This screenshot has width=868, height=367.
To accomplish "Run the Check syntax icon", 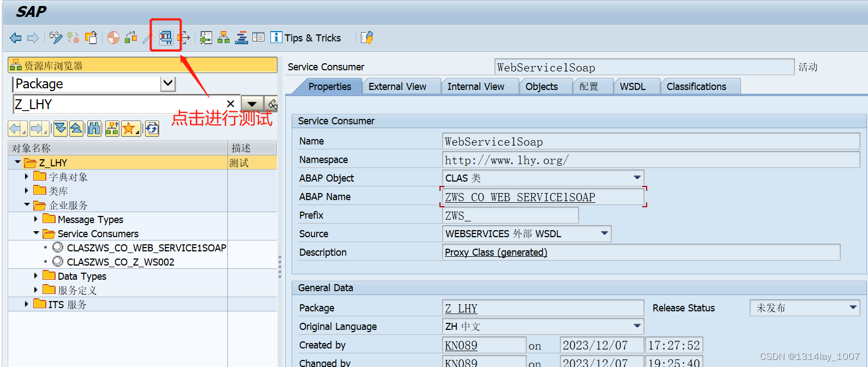I will coord(113,38).
